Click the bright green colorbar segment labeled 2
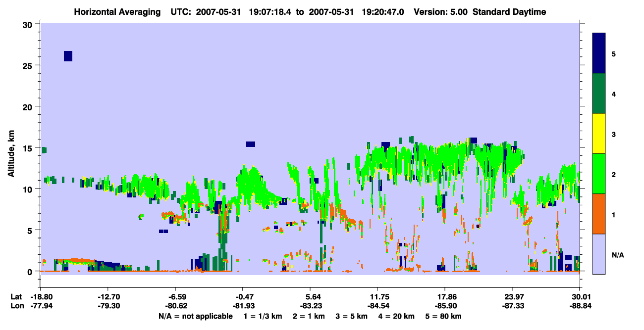The height and width of the screenshot is (330, 644). point(599,174)
